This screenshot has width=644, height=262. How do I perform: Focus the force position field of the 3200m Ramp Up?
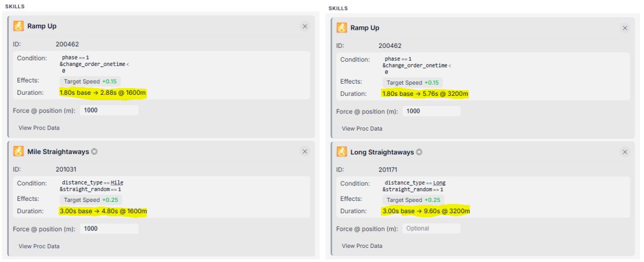click(x=431, y=111)
